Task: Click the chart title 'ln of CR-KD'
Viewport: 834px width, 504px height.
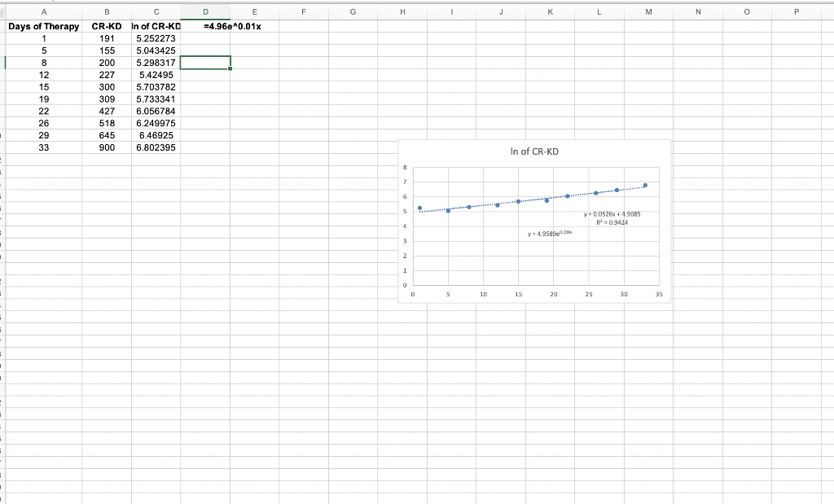Action: click(x=534, y=151)
